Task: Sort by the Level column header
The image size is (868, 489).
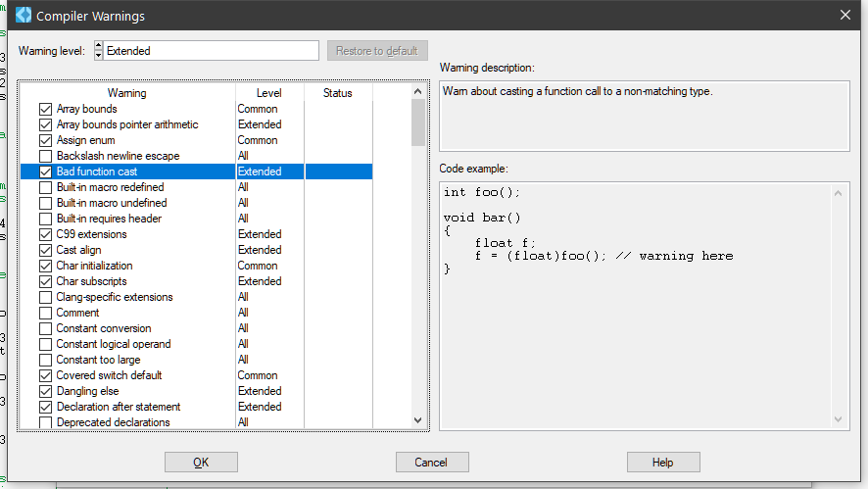Action: click(268, 93)
